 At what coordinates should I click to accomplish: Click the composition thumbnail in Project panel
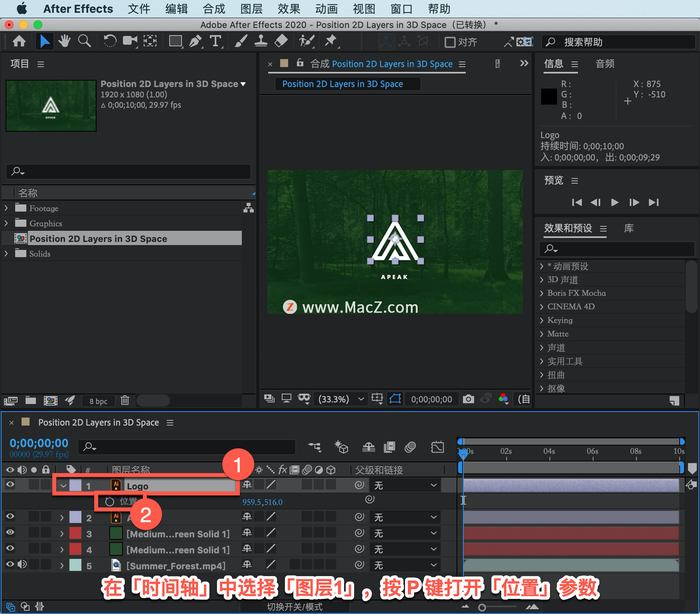[x=51, y=106]
